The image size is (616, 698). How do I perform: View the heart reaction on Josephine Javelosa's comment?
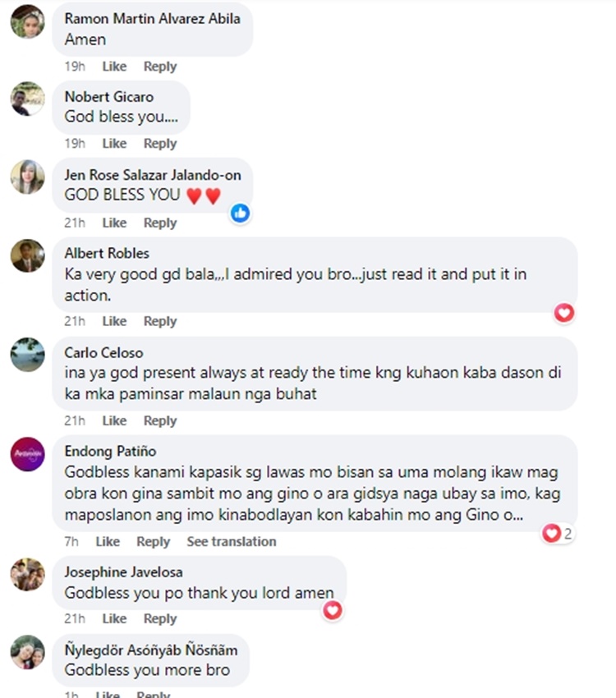click(333, 610)
